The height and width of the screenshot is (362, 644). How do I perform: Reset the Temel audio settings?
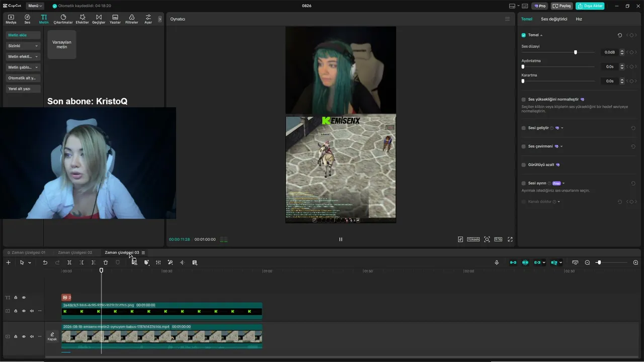(620, 35)
